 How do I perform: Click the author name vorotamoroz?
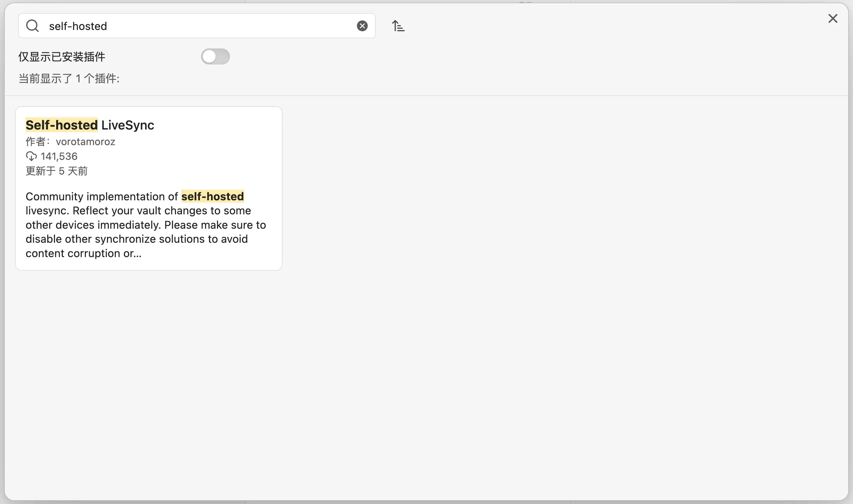(85, 142)
